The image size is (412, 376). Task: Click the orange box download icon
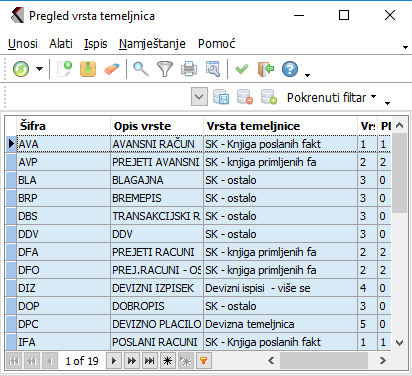point(88,69)
